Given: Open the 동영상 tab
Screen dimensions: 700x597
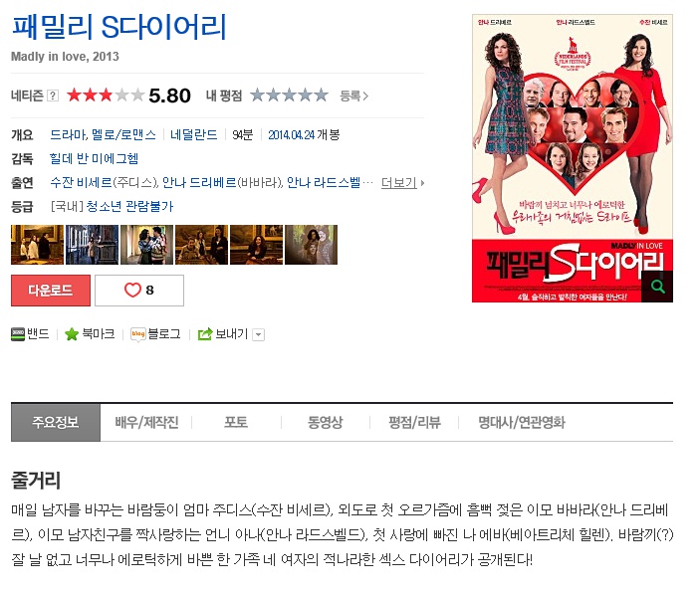Looking at the screenshot, I should 326,422.
